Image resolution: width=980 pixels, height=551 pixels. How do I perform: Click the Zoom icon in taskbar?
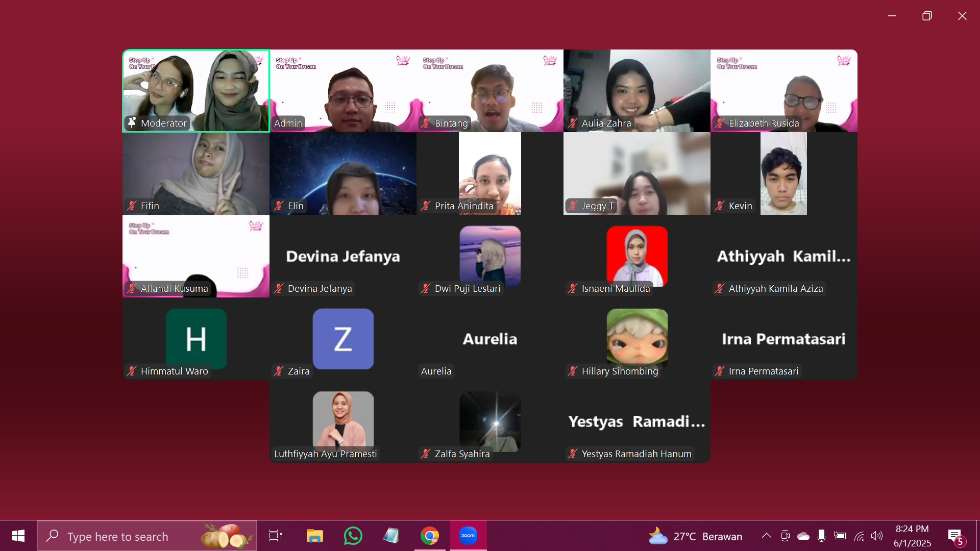[468, 536]
